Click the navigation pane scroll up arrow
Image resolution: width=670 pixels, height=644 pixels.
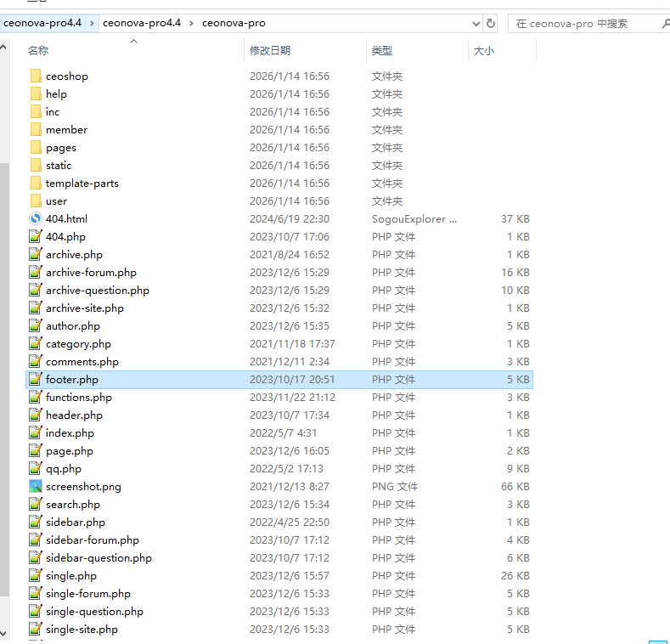tap(4, 47)
